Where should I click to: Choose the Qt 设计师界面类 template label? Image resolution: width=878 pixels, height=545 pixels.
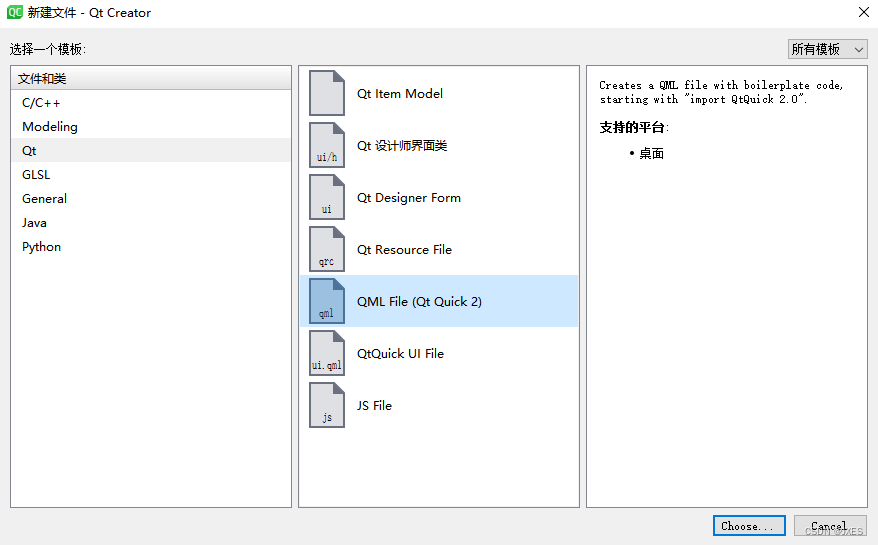(402, 146)
